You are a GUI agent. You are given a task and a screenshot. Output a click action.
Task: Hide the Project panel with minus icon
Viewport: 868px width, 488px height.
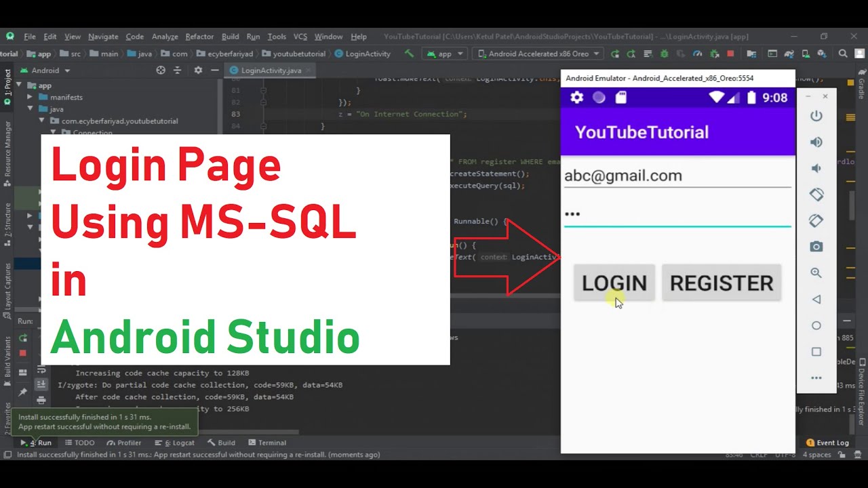pyautogui.click(x=214, y=70)
